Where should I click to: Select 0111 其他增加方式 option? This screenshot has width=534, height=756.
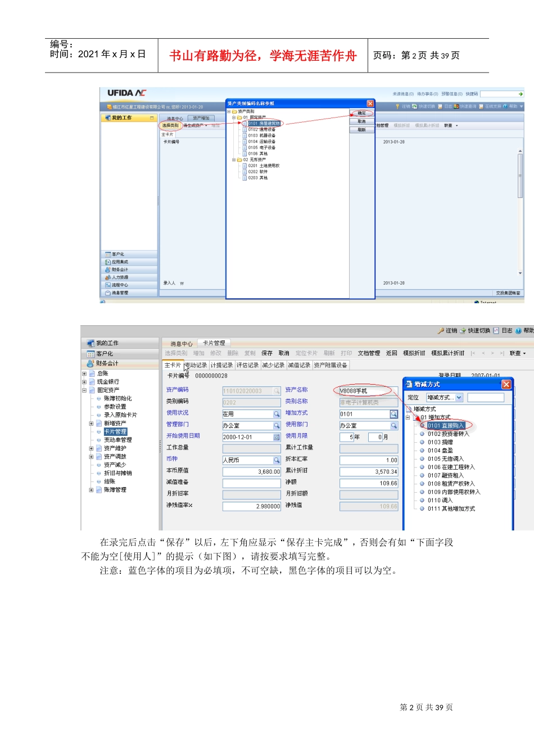[451, 508]
